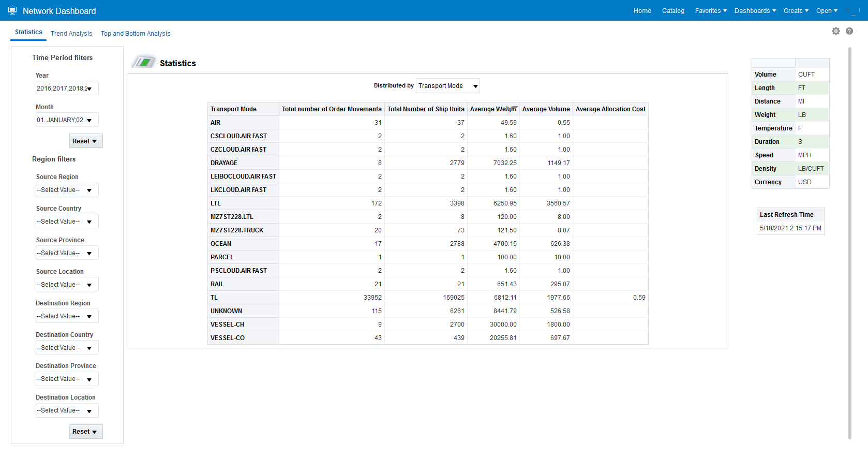The image size is (868, 457).
Task: Expand the Destination Country dropdown
Action: tap(67, 348)
